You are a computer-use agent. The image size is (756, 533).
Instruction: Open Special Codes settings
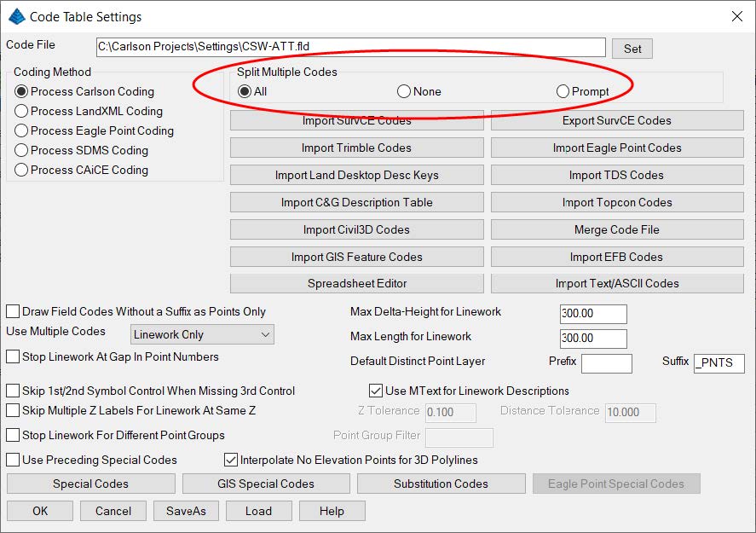point(90,484)
